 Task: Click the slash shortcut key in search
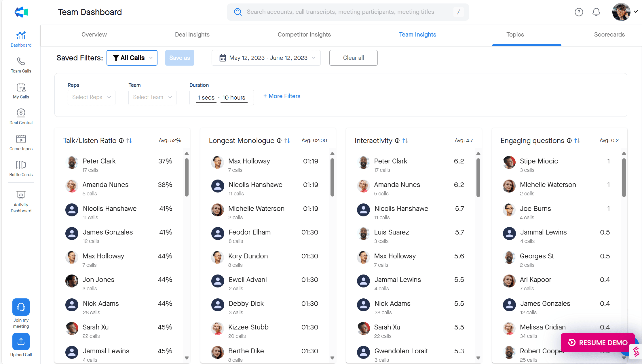(x=458, y=12)
